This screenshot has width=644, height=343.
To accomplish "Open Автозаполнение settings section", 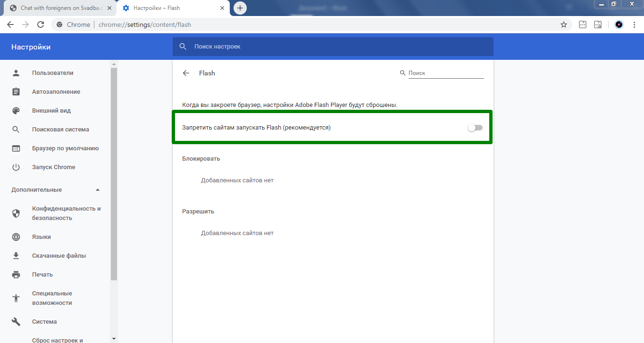I will click(x=55, y=92).
